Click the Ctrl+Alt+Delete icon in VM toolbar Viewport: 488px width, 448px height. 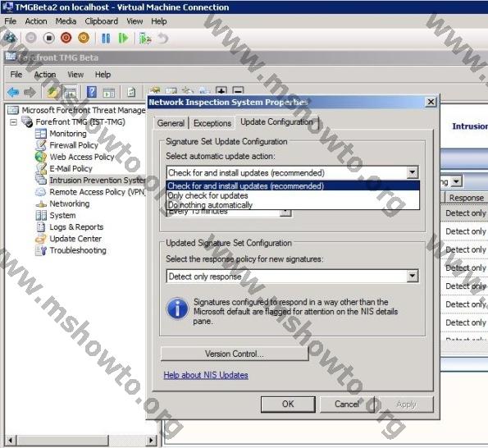click(11, 38)
